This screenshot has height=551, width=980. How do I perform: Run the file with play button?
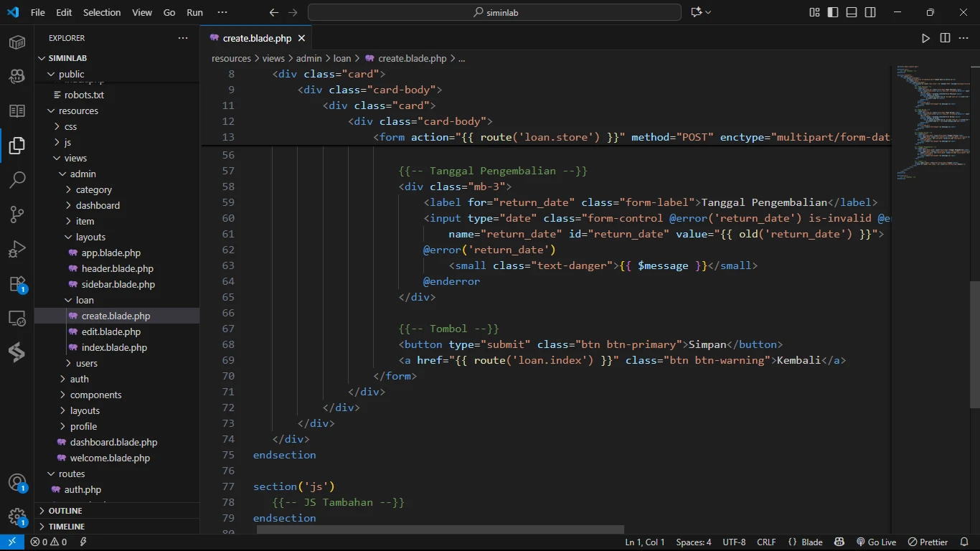pos(925,38)
